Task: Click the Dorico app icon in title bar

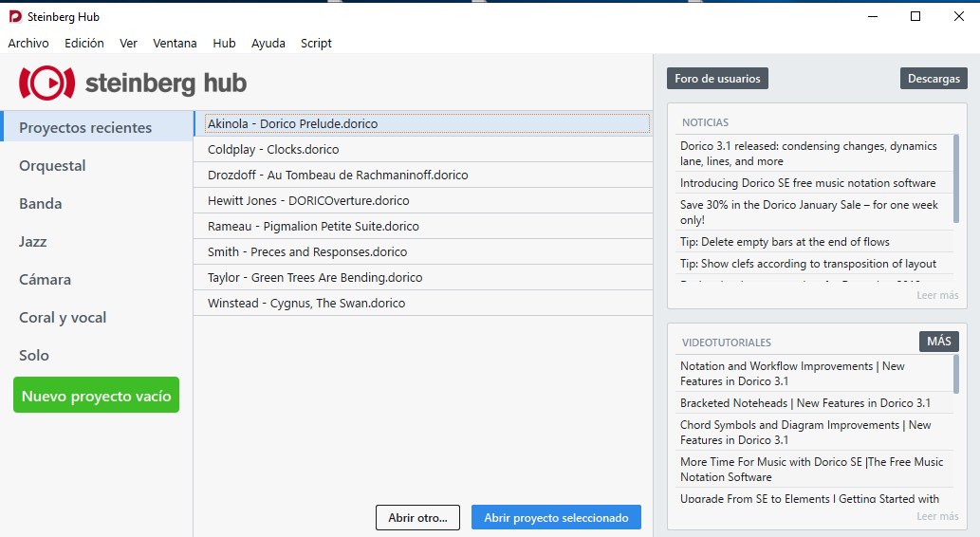Action: pos(15,17)
